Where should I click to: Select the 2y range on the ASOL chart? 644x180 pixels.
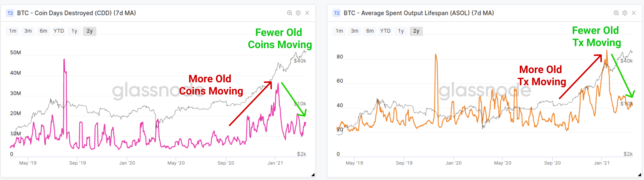[416, 31]
